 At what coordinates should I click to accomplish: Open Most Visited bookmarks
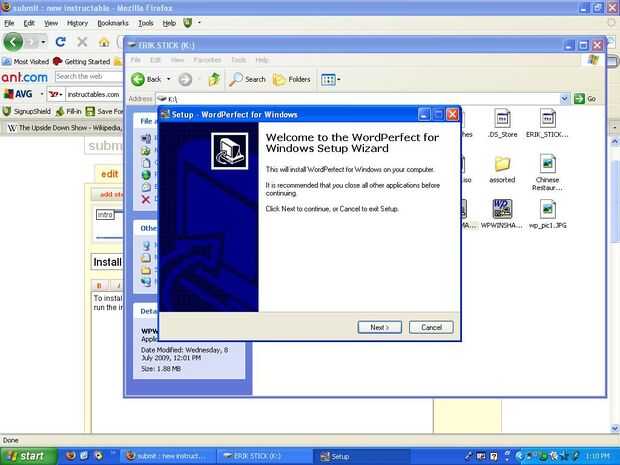[25, 61]
